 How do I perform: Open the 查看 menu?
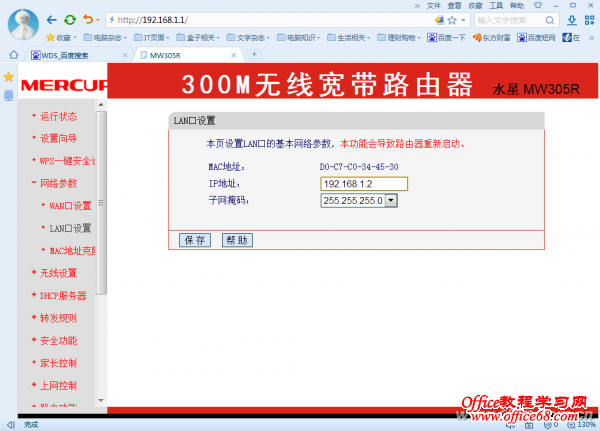(455, 5)
